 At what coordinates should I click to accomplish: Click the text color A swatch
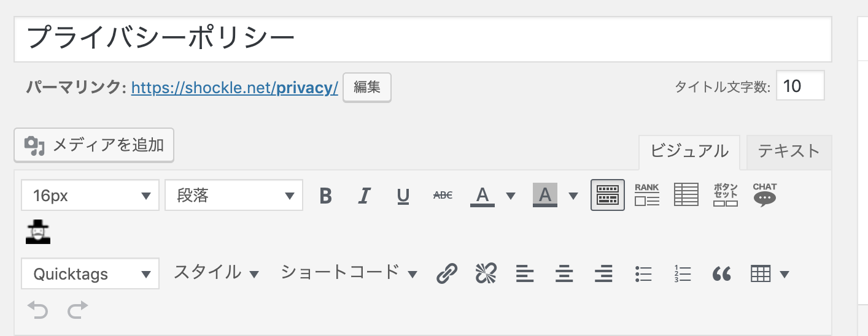click(482, 196)
